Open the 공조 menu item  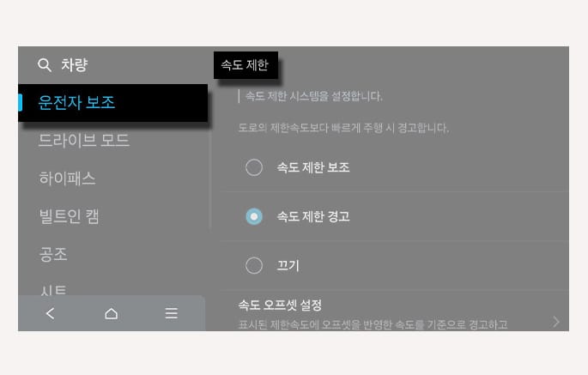point(53,254)
